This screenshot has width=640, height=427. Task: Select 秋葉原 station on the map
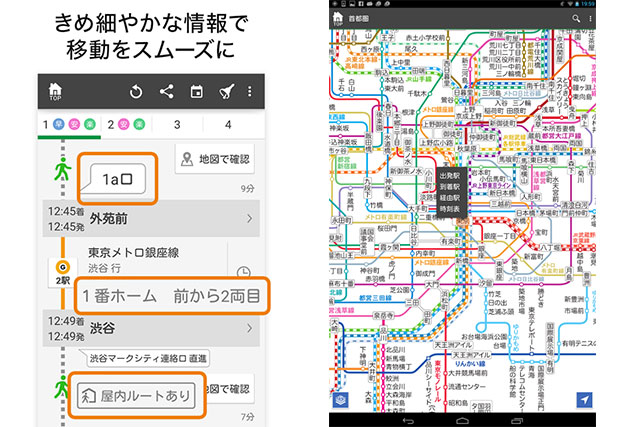point(467,149)
